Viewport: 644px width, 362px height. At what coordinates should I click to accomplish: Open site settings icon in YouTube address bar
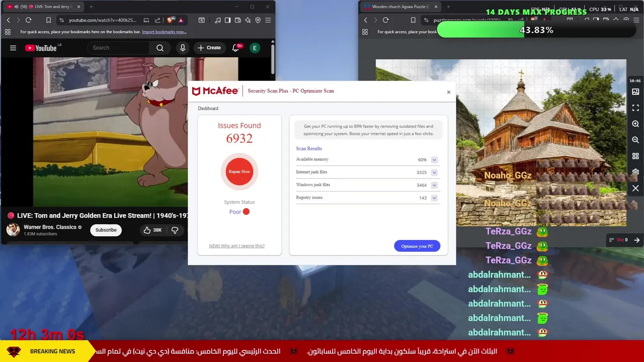[x=61, y=20]
